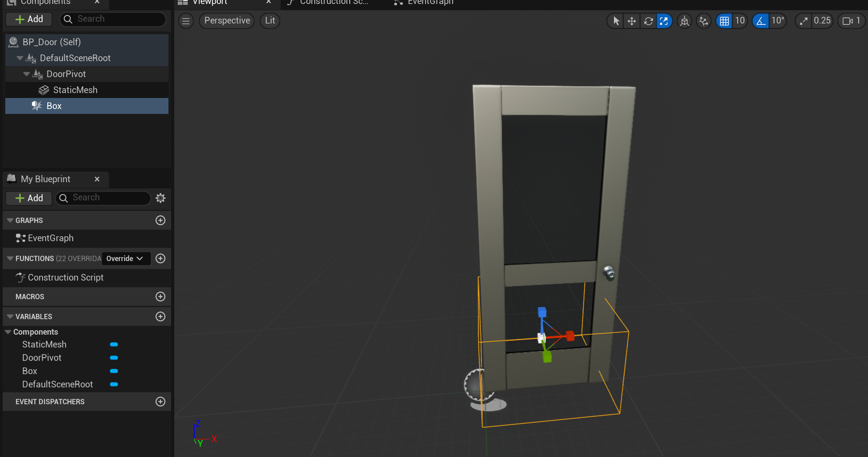
Task: Add a new function with plus icon
Action: click(160, 258)
